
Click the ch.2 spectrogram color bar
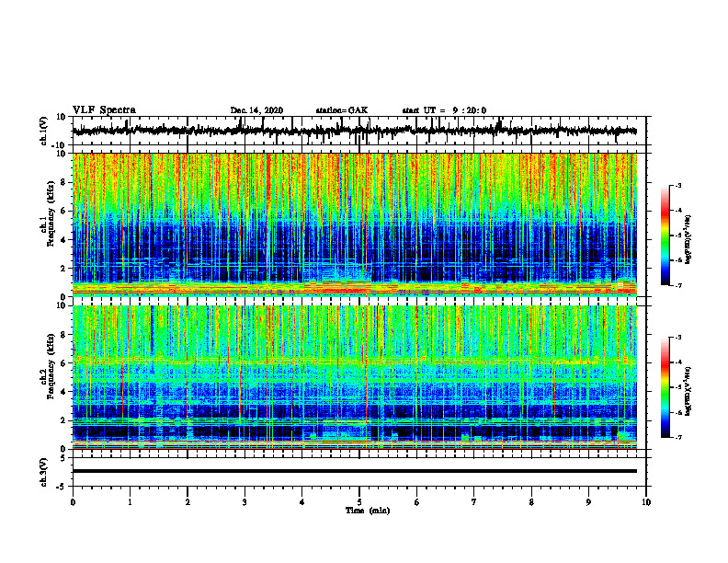665,387
